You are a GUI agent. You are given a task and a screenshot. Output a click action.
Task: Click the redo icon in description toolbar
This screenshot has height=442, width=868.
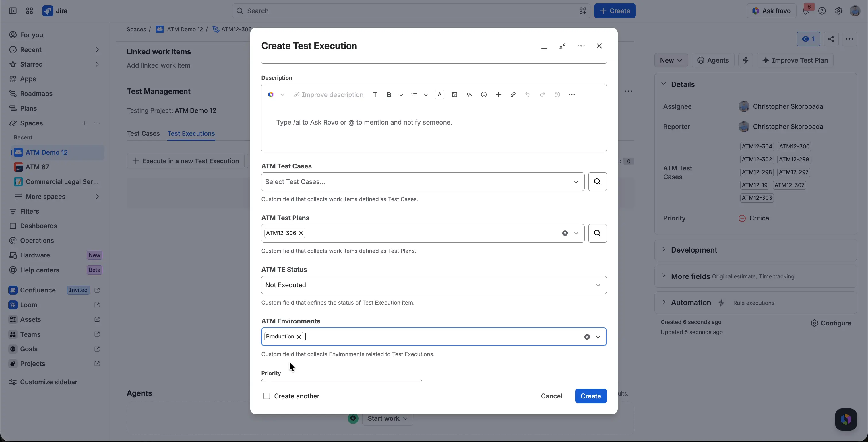pos(542,95)
